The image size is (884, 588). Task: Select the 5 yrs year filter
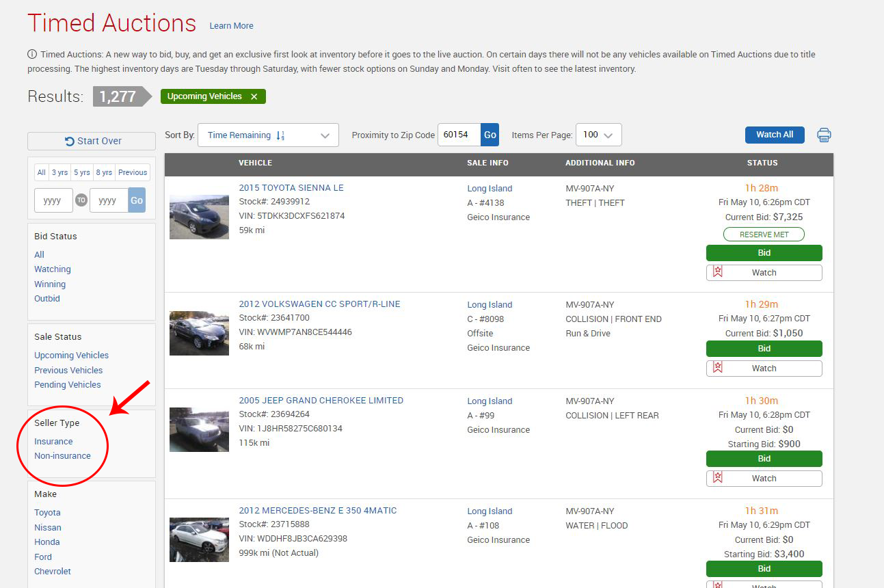point(82,172)
